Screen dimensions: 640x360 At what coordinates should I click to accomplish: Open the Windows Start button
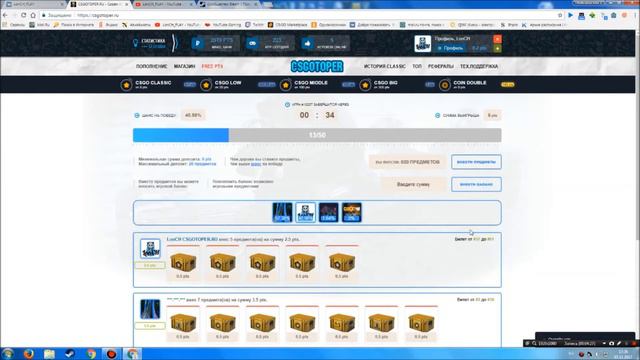[8, 354]
